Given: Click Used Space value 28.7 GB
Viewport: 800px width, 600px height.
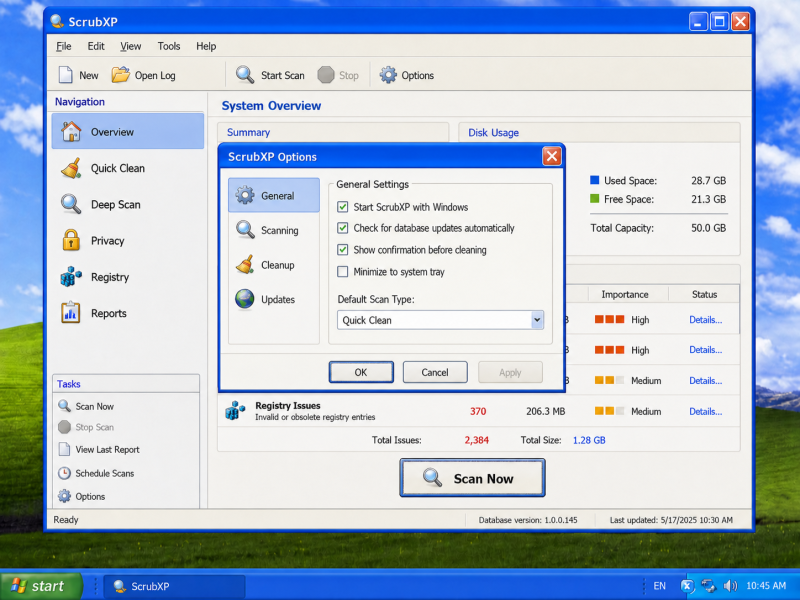Looking at the screenshot, I should (708, 181).
